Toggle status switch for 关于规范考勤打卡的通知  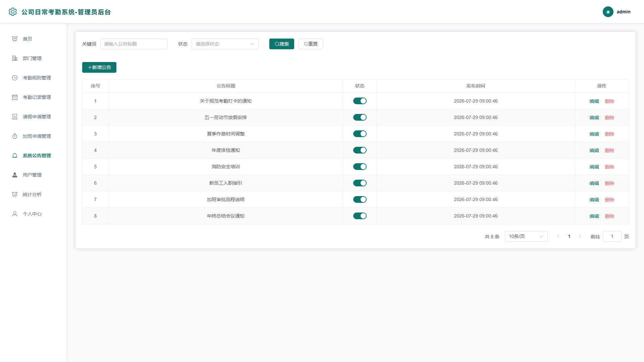click(x=360, y=101)
